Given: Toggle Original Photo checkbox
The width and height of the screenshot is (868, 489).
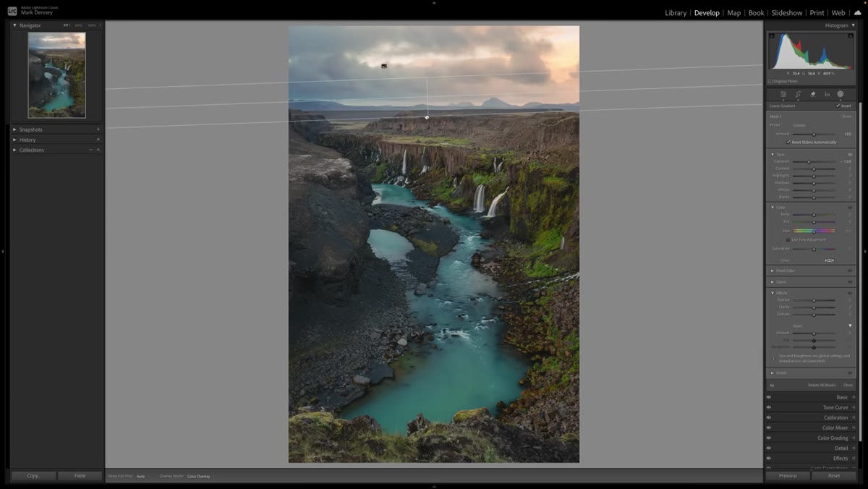Looking at the screenshot, I should (770, 81).
